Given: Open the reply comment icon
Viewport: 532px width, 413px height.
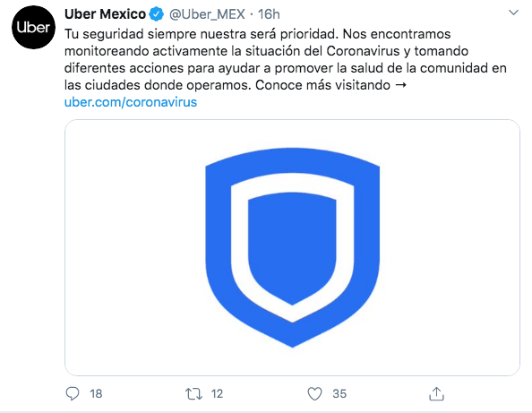Looking at the screenshot, I should [x=73, y=393].
